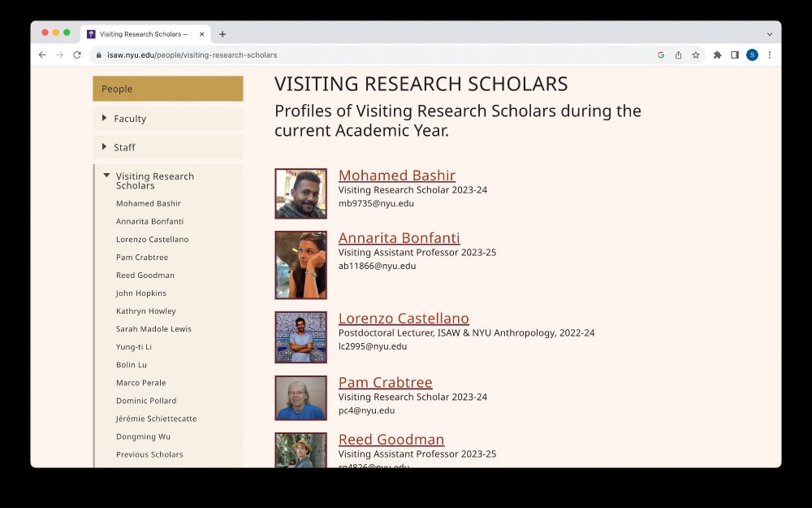This screenshot has width=812, height=508.
Task: Open the Google icon in address bar
Action: pos(661,55)
